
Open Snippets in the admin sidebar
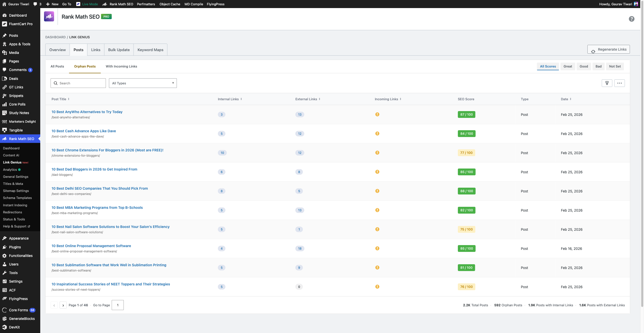[16, 96]
